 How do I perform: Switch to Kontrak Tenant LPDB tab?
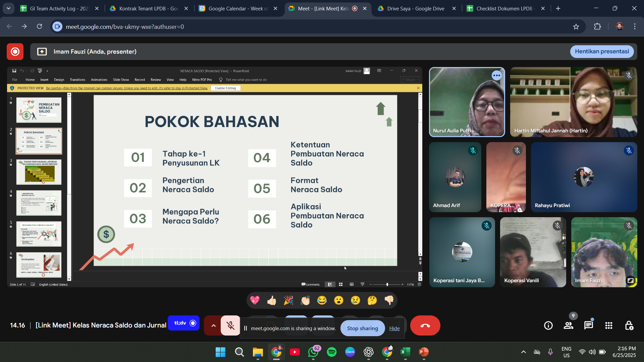coord(149,9)
